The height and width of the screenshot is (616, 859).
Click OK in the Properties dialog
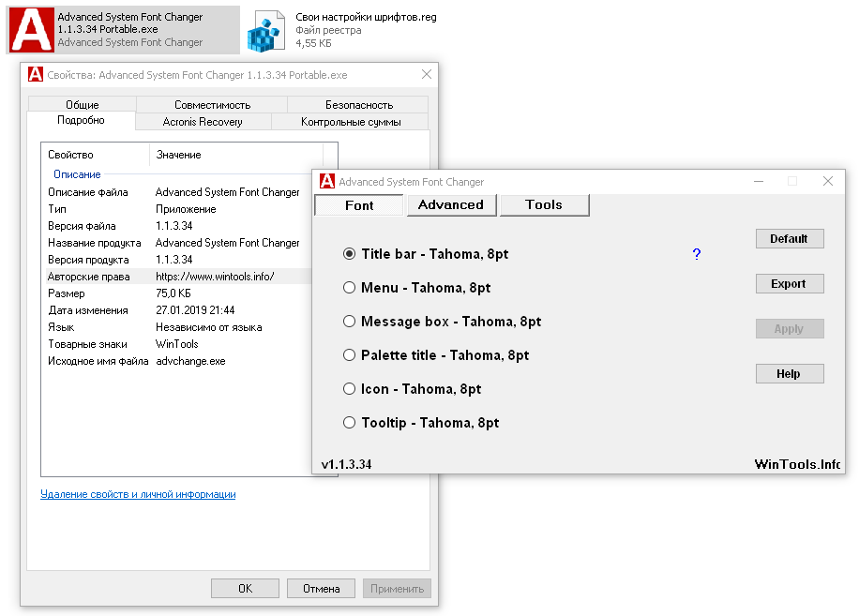(245, 589)
